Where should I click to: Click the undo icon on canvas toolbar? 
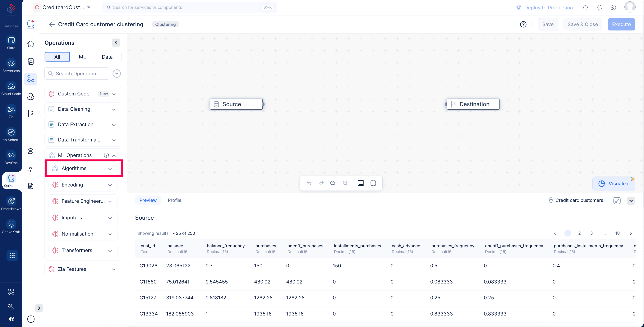pyautogui.click(x=309, y=183)
